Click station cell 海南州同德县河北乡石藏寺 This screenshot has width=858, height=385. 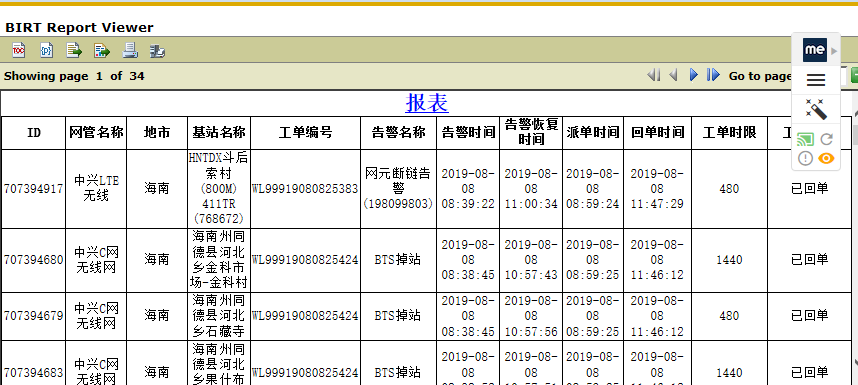coord(219,316)
